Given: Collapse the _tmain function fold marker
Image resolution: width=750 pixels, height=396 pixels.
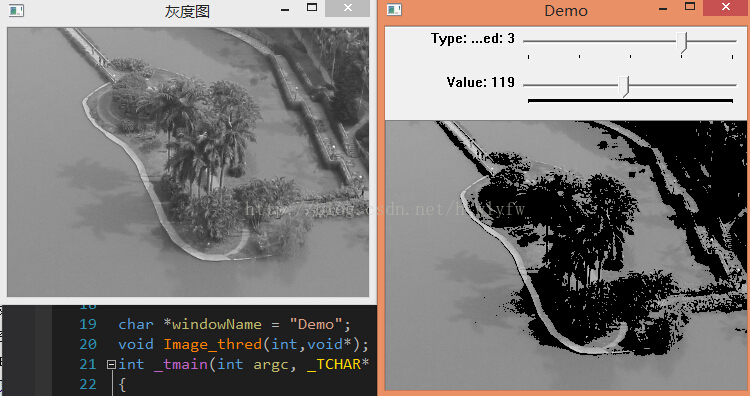Looking at the screenshot, I should point(111,364).
